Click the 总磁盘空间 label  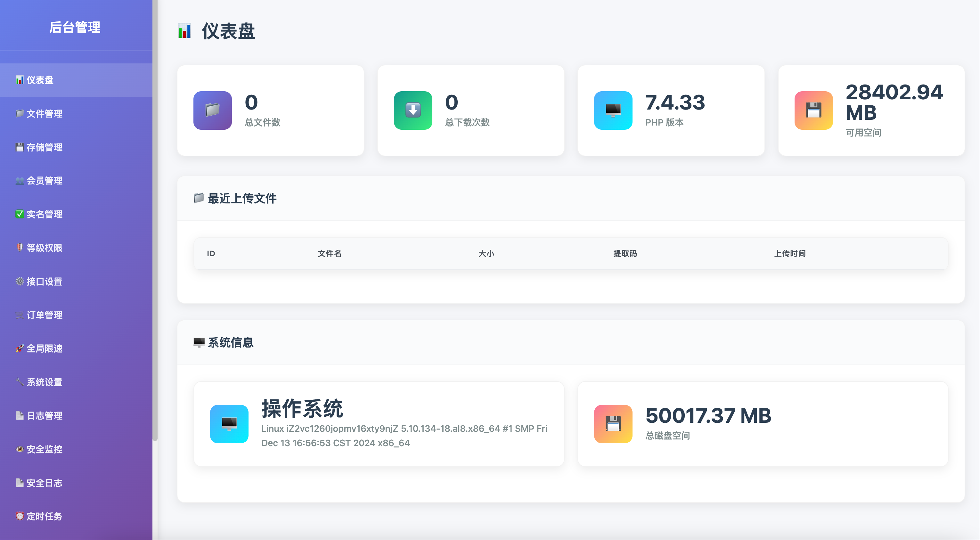point(668,436)
